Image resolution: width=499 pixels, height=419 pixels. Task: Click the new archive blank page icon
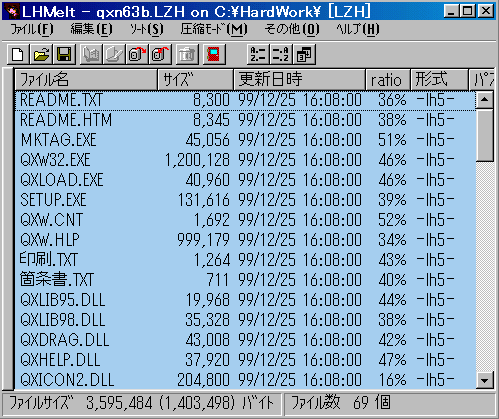click(x=18, y=54)
